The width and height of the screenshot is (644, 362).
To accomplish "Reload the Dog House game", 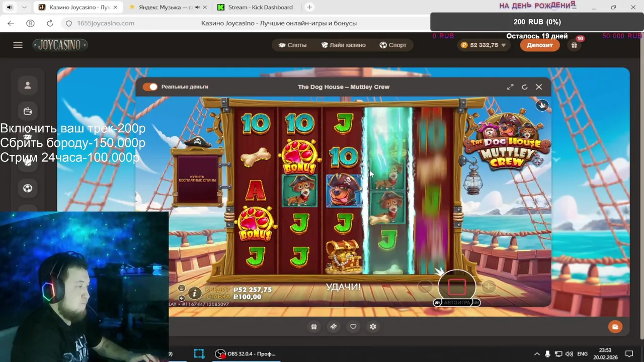I will (x=524, y=86).
